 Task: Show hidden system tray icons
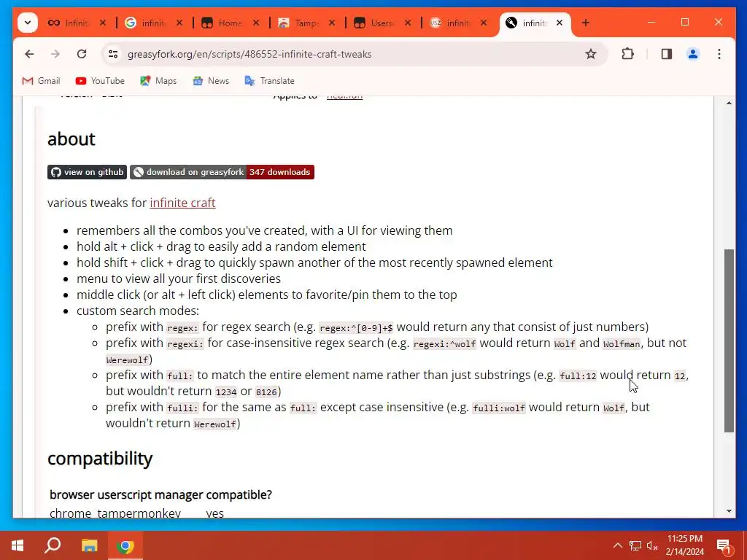point(617,545)
